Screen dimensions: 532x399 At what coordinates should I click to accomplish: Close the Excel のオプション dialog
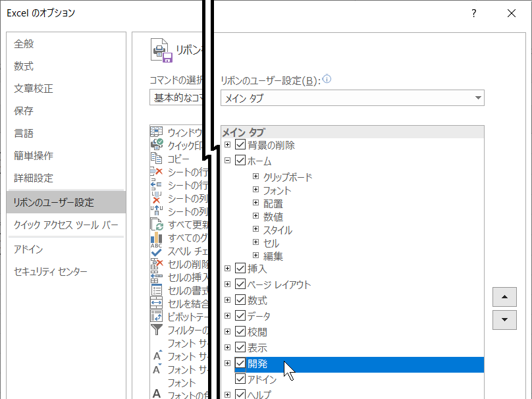(512, 13)
